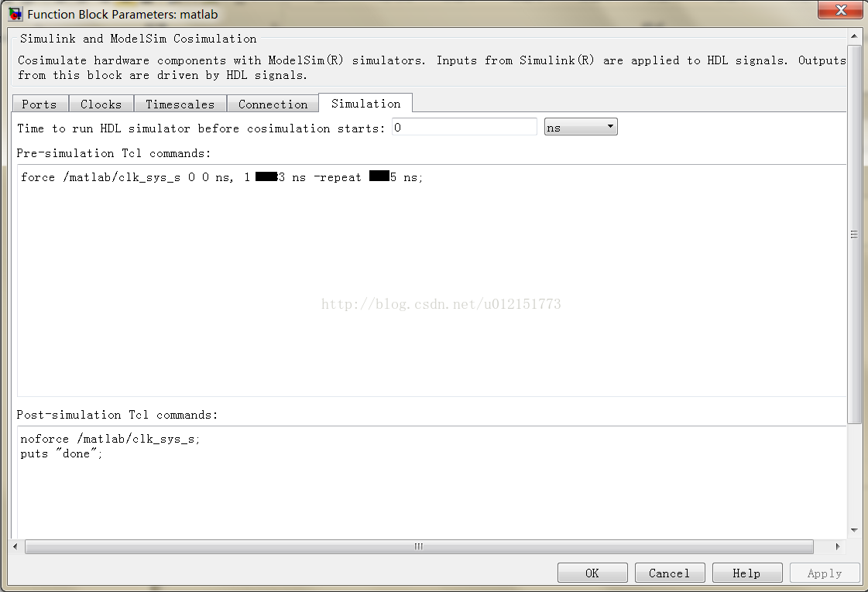Click inside the Pre-simulation Tcl commands box
The height and width of the screenshot is (592, 868).
[432, 280]
